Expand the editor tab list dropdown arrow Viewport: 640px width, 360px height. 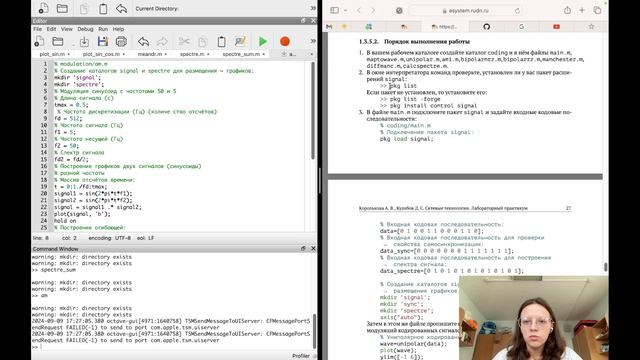pyautogui.click(x=311, y=54)
